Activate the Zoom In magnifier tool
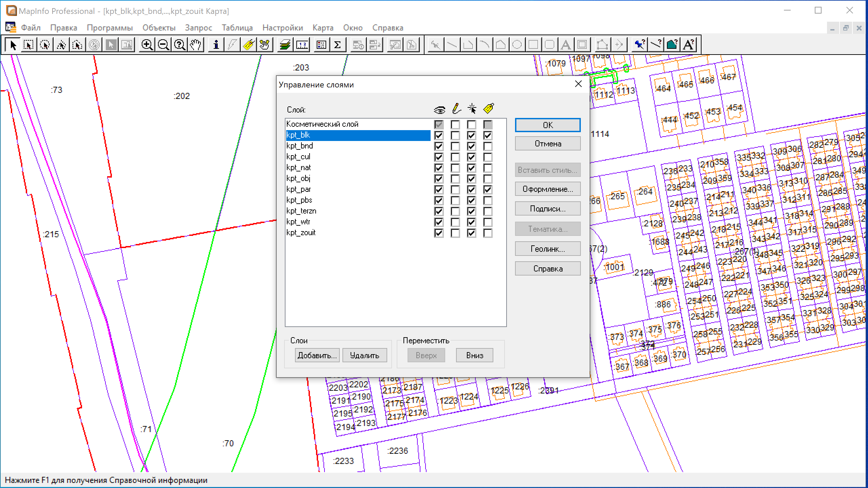This screenshot has height=488, width=868. click(x=147, y=45)
